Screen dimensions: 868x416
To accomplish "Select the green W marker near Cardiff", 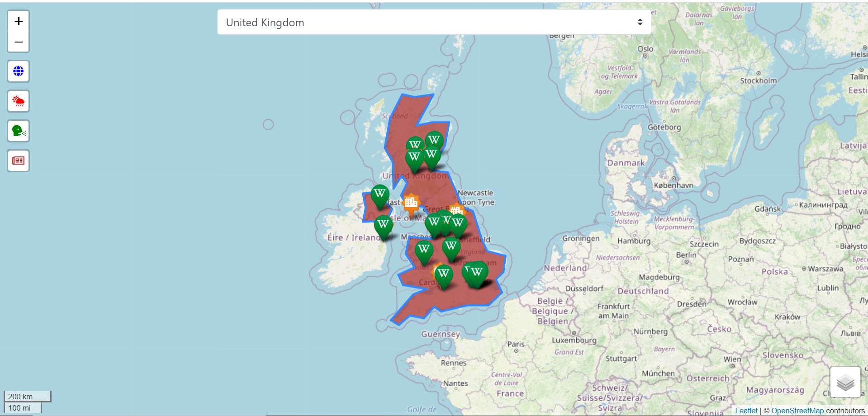I will (443, 275).
